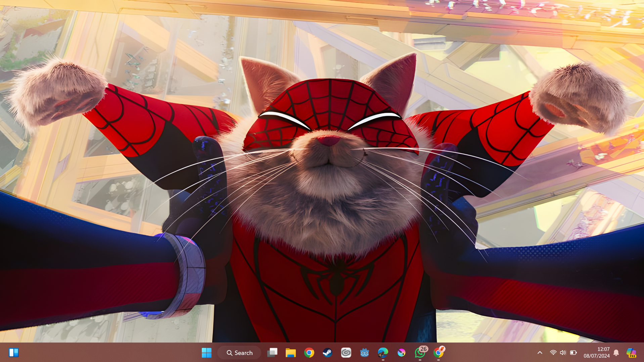
Task: Launch Copilot preview from the taskbar
Action: [632, 353]
